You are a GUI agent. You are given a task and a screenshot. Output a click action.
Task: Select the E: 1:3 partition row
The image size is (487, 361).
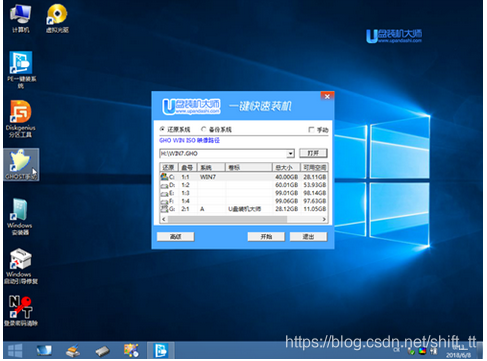point(244,193)
